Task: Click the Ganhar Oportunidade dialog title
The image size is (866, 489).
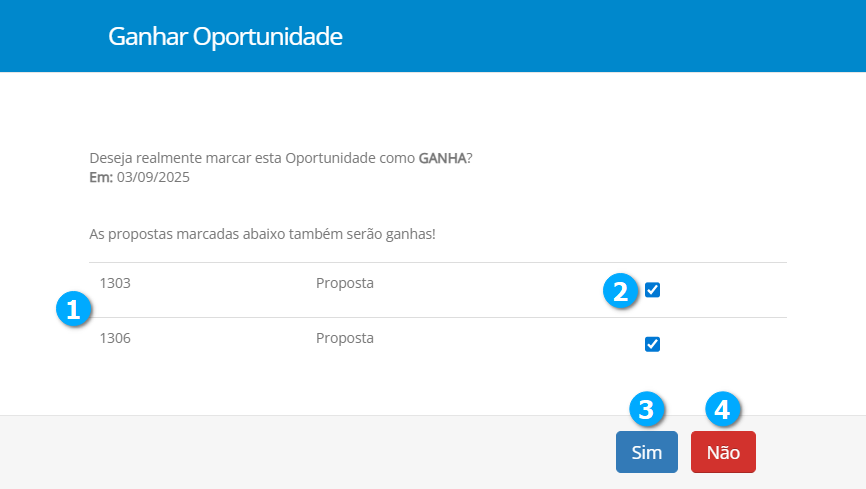Action: pyautogui.click(x=225, y=37)
